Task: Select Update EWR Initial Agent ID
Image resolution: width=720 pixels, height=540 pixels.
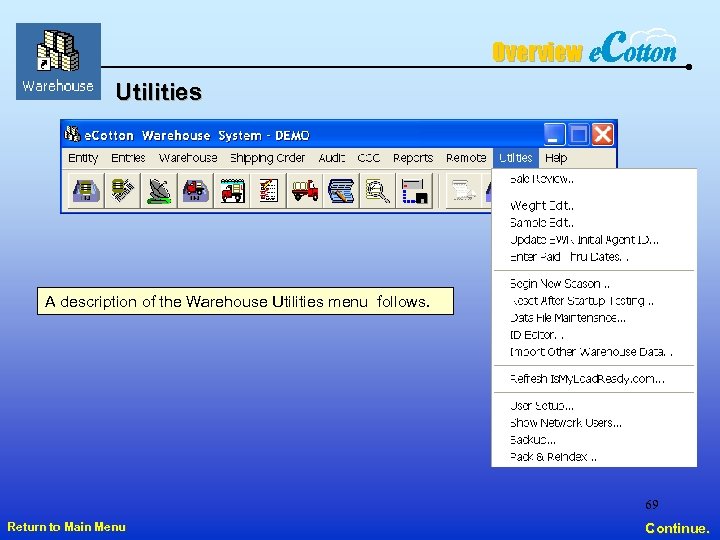Action: 584,240
